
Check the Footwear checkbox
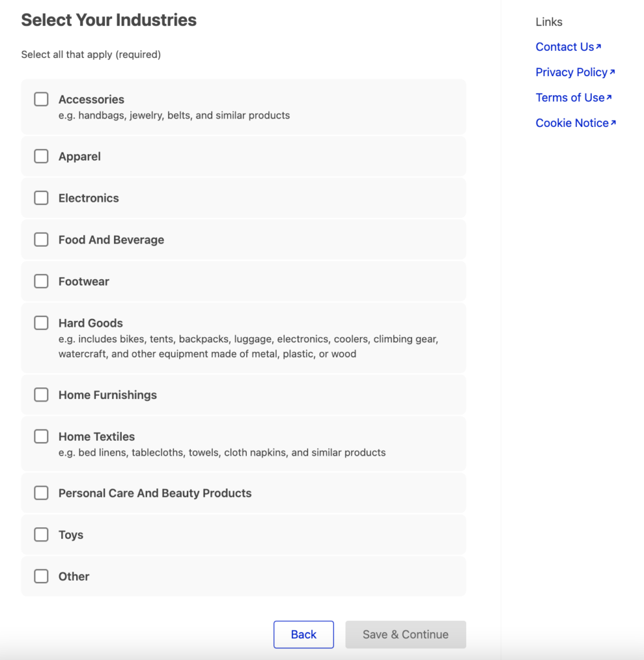coord(41,281)
